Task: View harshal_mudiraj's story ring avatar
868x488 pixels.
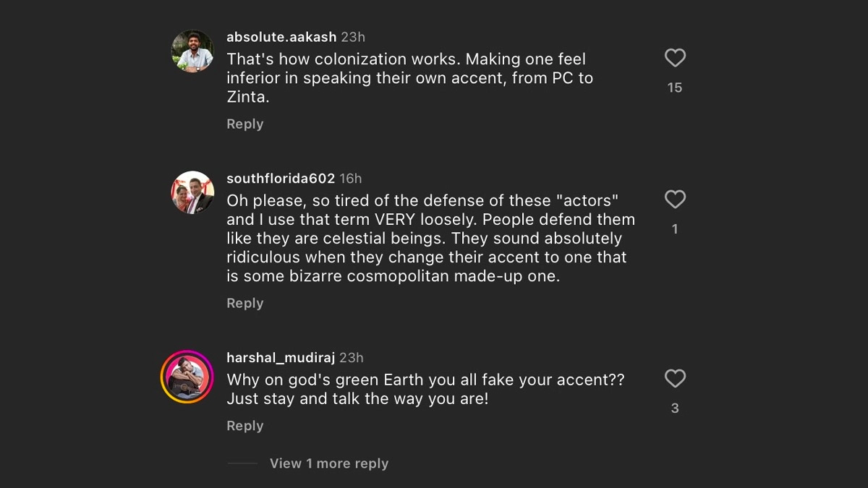Action: 187,377
